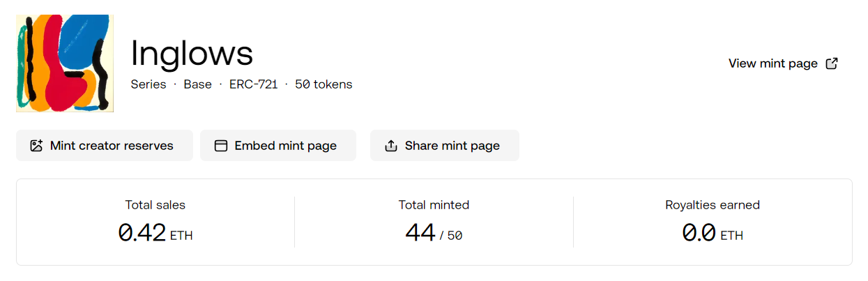
Task: Click the 50 tokens label
Action: click(x=323, y=84)
